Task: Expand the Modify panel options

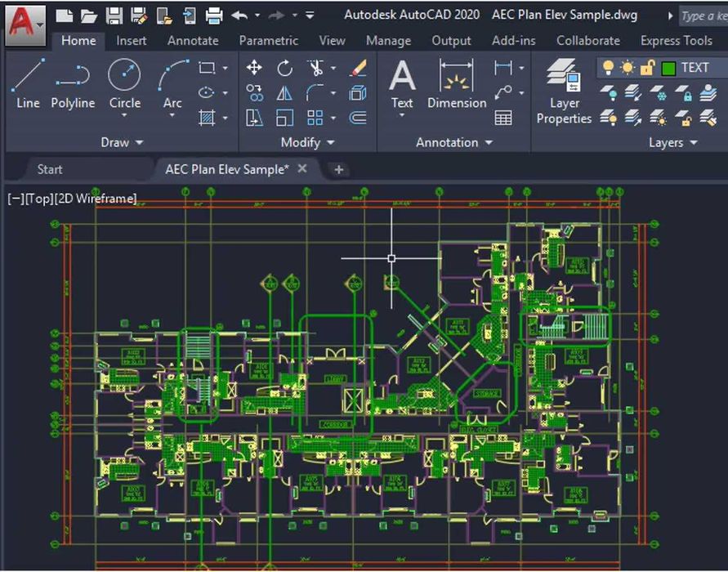Action: (307, 142)
